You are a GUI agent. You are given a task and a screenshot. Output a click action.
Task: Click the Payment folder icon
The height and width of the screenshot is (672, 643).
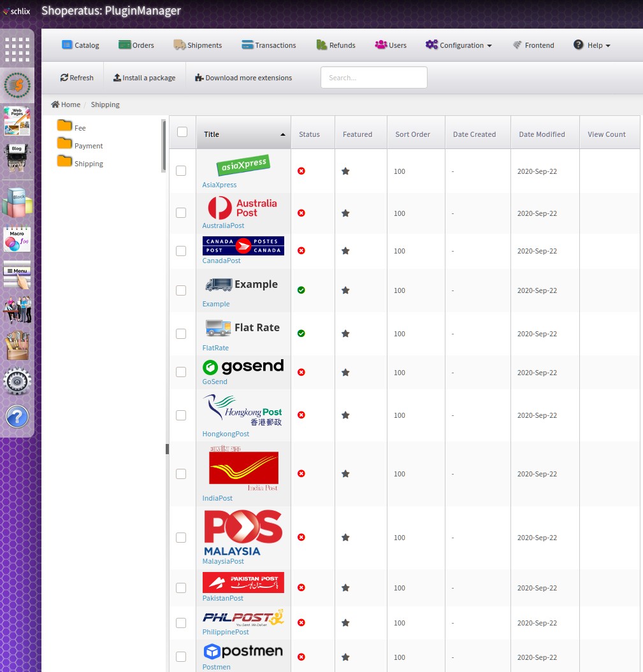click(x=64, y=143)
